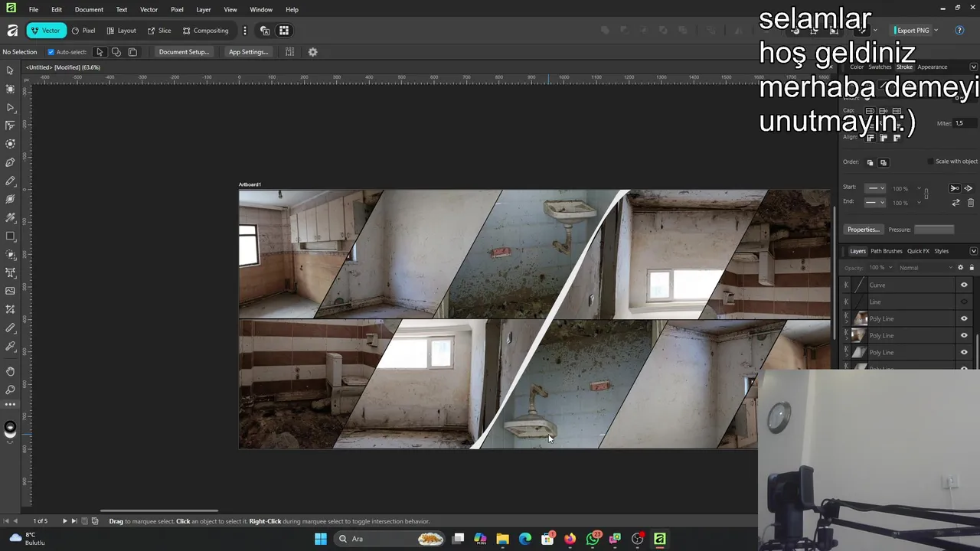This screenshot has width=980, height=551.
Task: Open the File menu
Action: tap(34, 10)
